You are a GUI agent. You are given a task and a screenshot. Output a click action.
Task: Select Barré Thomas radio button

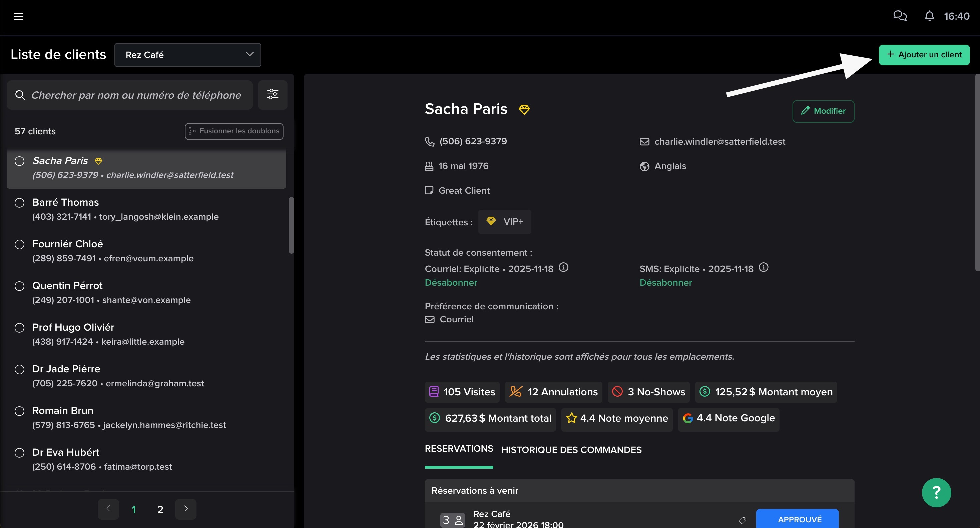19,203
